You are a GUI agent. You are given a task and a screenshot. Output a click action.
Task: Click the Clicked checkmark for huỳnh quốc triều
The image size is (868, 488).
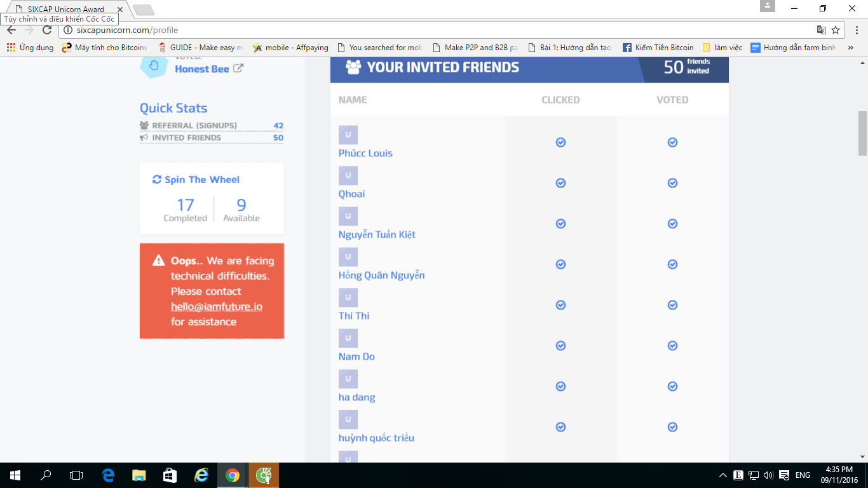point(560,427)
